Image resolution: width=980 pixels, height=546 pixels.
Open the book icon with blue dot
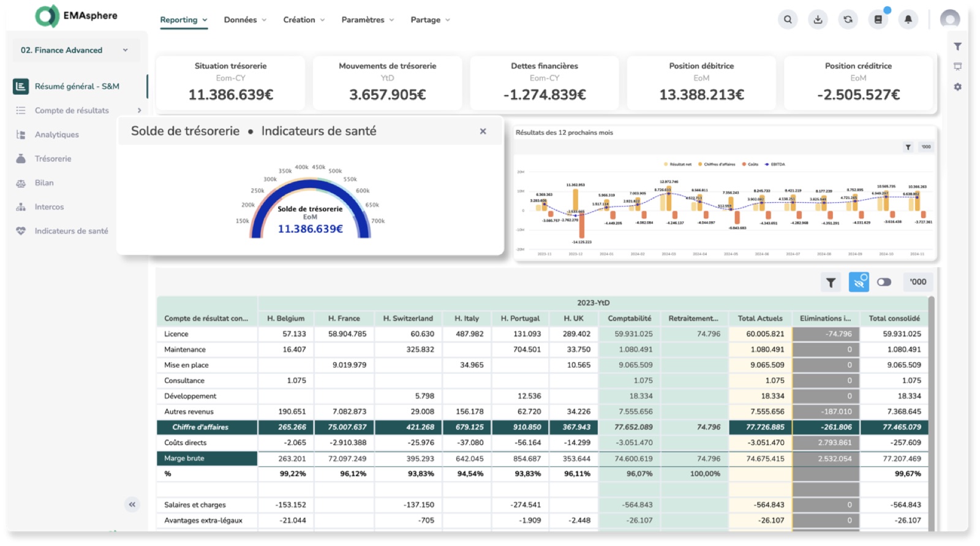click(x=878, y=20)
